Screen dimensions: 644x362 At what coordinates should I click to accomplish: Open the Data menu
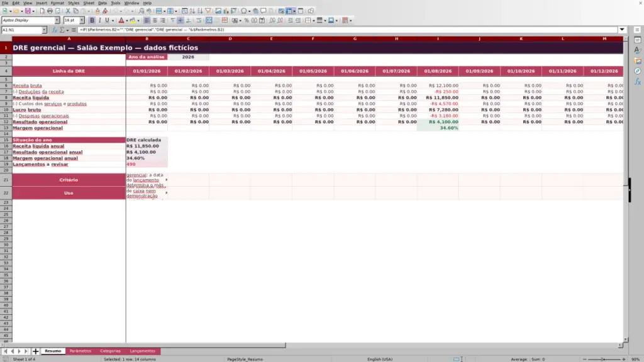[x=103, y=3]
